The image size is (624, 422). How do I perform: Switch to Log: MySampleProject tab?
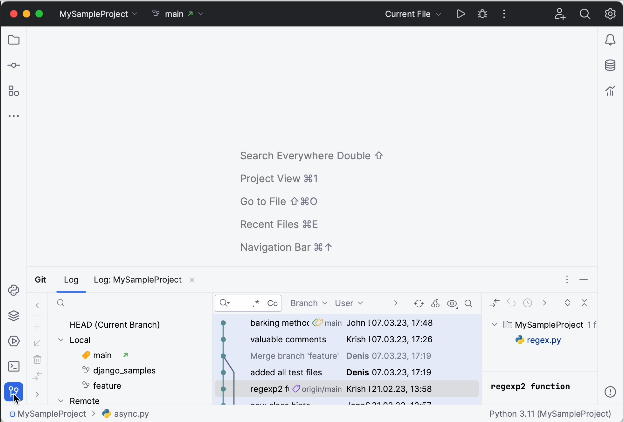[138, 280]
